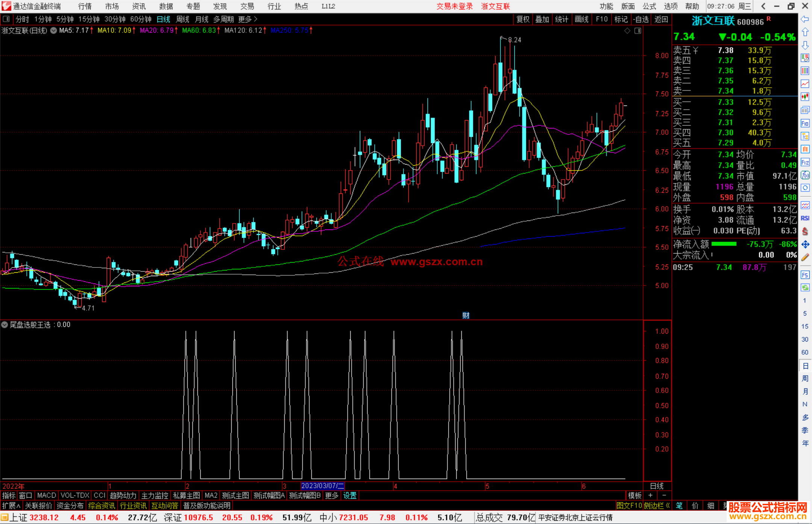
Task: Switch to the MACD indicator tab
Action: tap(46, 495)
